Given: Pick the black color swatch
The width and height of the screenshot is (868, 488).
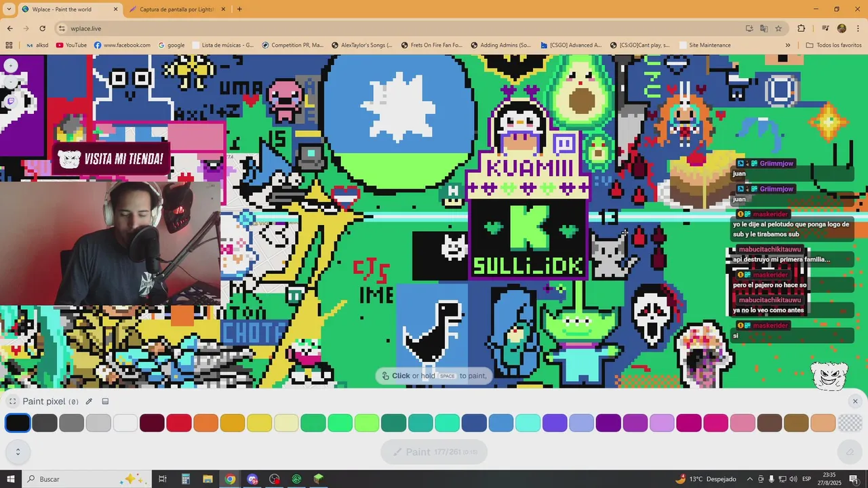Looking at the screenshot, I should pos(18,423).
